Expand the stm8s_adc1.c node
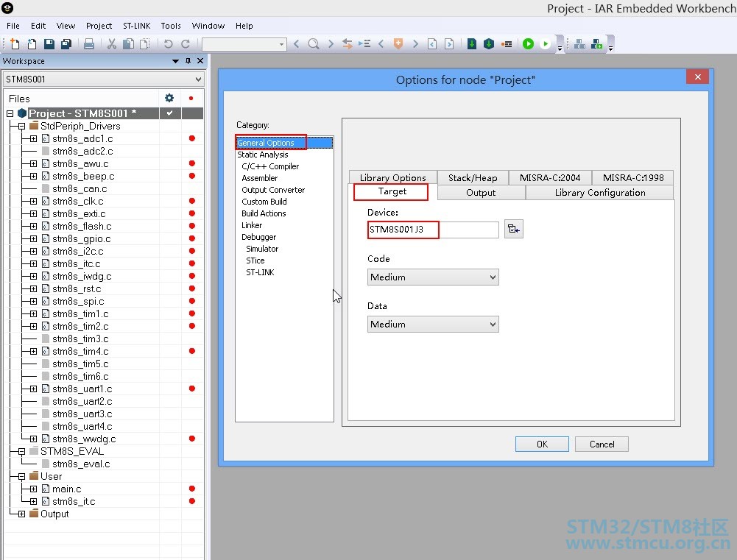 pyautogui.click(x=33, y=138)
